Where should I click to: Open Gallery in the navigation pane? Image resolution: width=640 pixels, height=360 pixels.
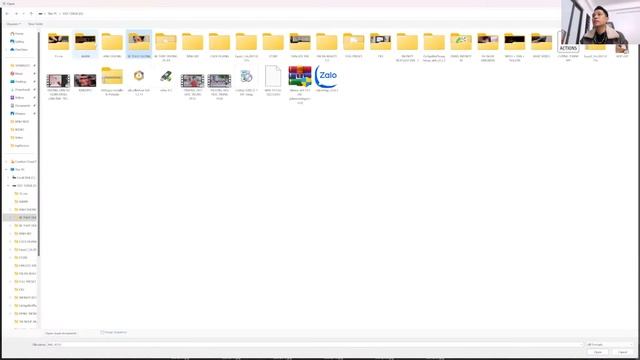click(x=17, y=42)
